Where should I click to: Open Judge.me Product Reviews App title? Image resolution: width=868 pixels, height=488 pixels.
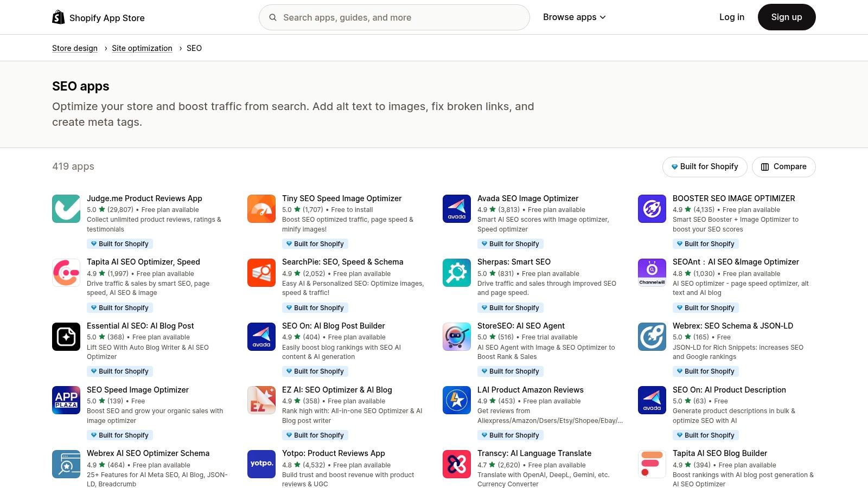[x=144, y=198]
